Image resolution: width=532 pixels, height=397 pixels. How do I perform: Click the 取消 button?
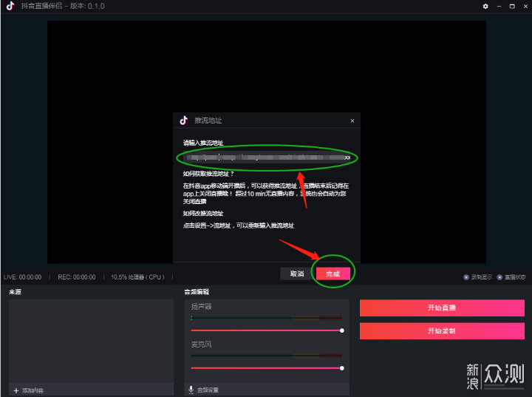pyautogui.click(x=297, y=274)
